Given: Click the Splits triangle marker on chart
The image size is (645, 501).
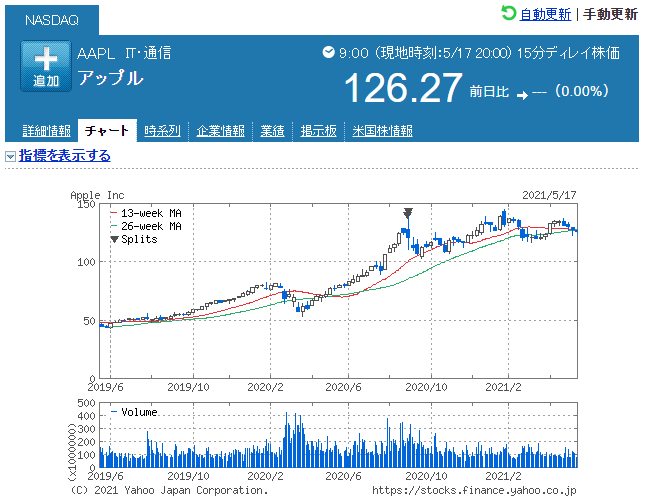Looking at the screenshot, I should pyautogui.click(x=408, y=213).
